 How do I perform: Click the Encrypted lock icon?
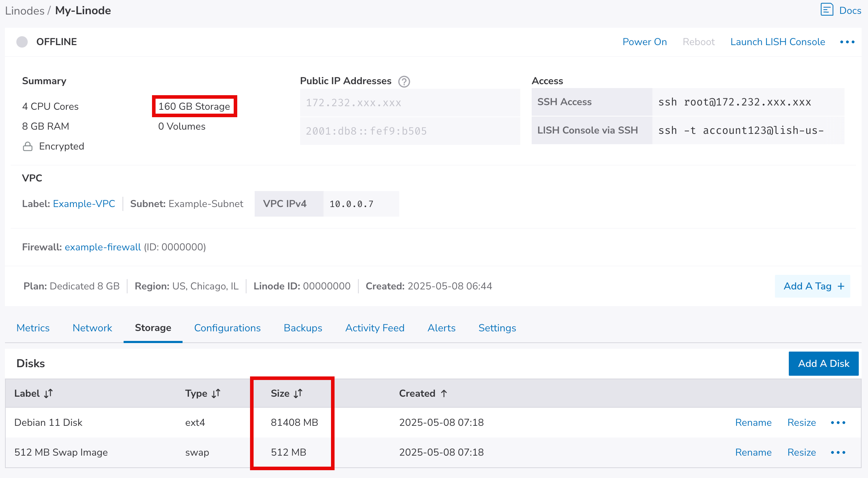pos(28,146)
